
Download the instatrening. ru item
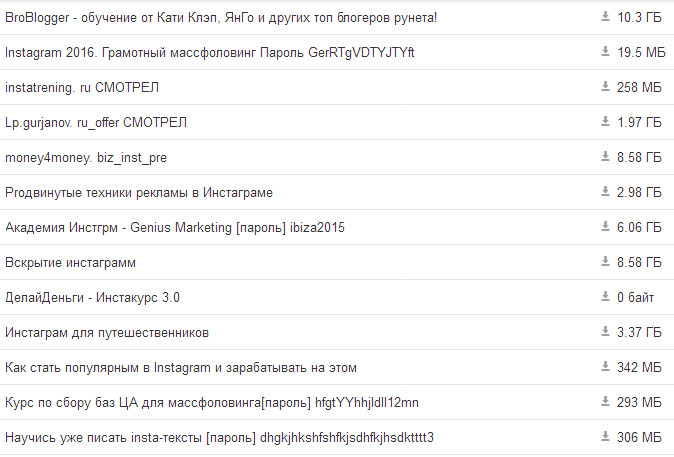point(605,87)
